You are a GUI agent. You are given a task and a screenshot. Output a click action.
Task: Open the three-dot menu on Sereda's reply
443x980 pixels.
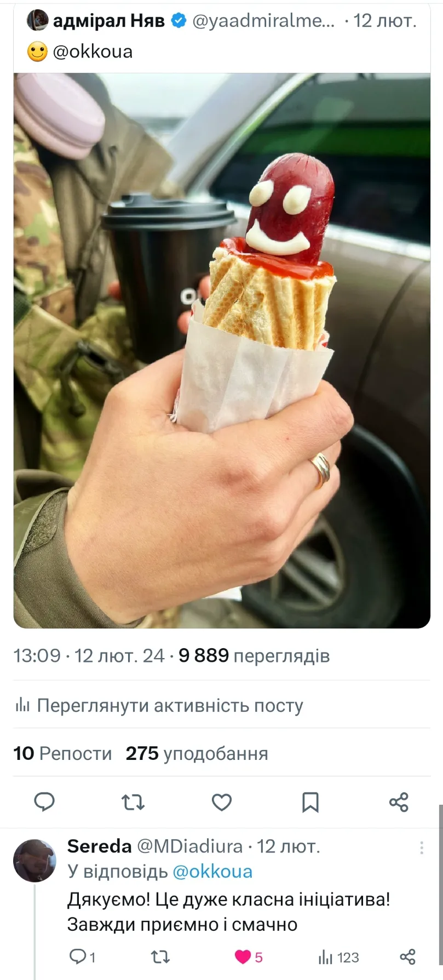422,848
